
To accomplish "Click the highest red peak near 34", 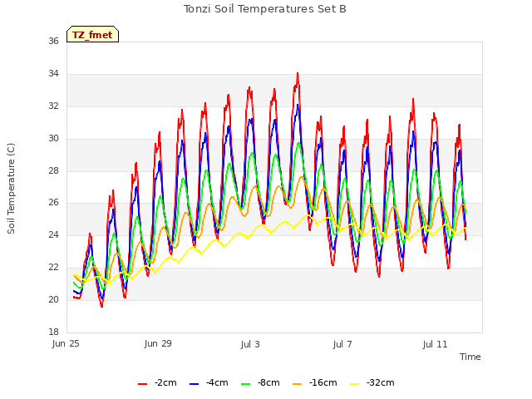I will [298, 74].
